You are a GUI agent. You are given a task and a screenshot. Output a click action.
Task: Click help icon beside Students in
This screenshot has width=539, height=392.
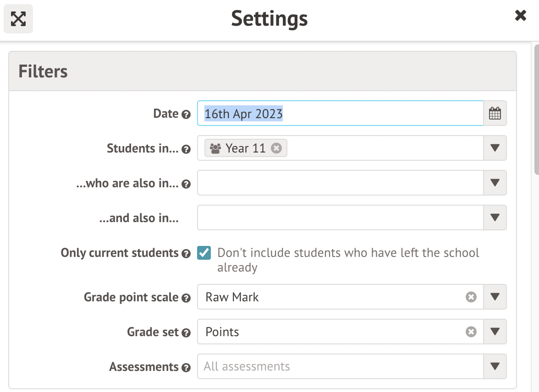[x=186, y=149]
